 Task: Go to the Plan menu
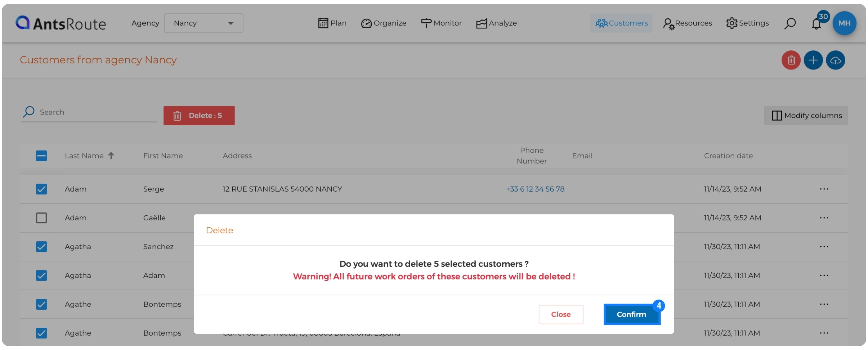click(x=332, y=23)
